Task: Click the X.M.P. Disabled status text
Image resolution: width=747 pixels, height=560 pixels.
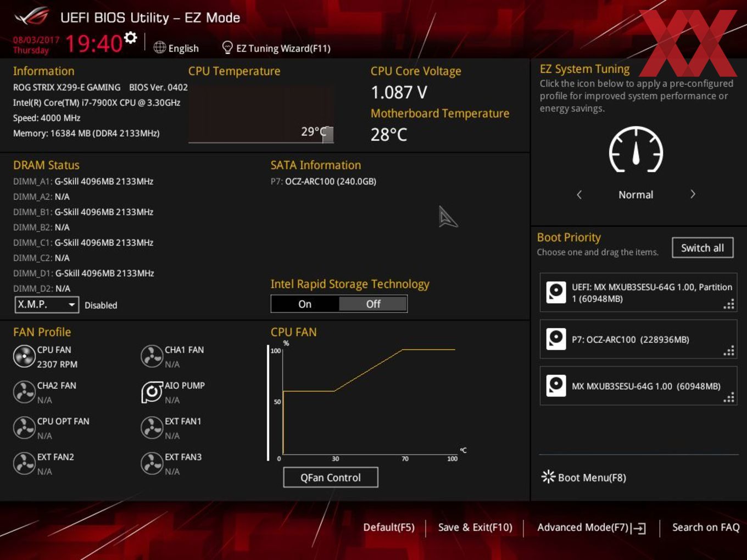Action: point(101,305)
